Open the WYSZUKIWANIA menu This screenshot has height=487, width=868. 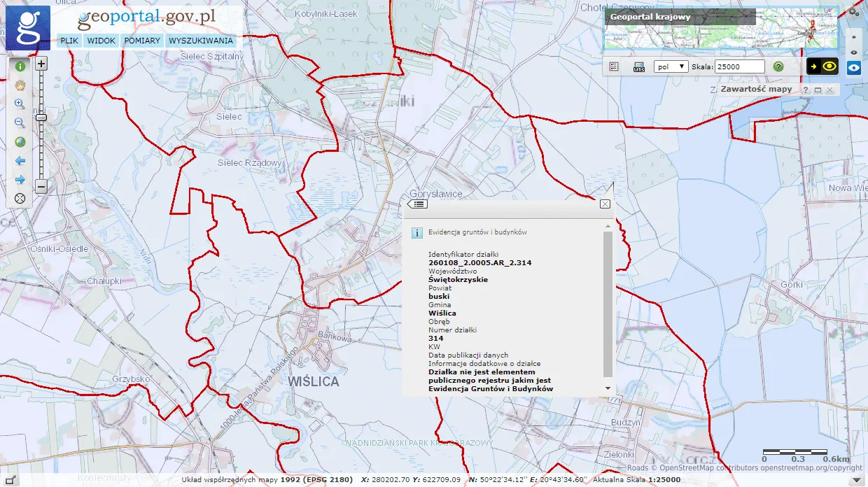pyautogui.click(x=201, y=41)
